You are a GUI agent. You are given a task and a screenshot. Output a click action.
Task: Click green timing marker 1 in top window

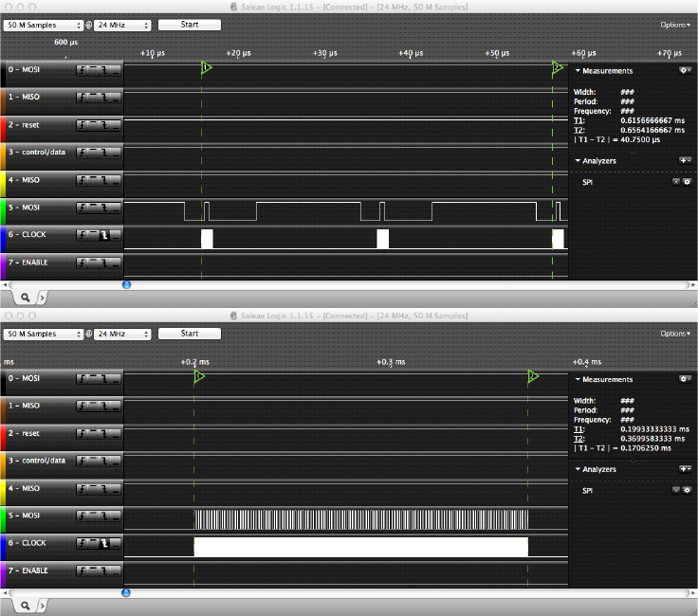(x=206, y=67)
